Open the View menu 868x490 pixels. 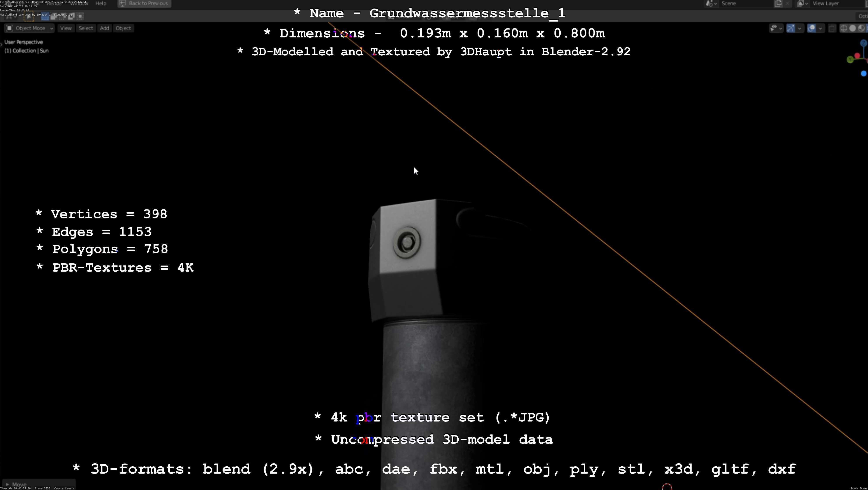coord(66,28)
